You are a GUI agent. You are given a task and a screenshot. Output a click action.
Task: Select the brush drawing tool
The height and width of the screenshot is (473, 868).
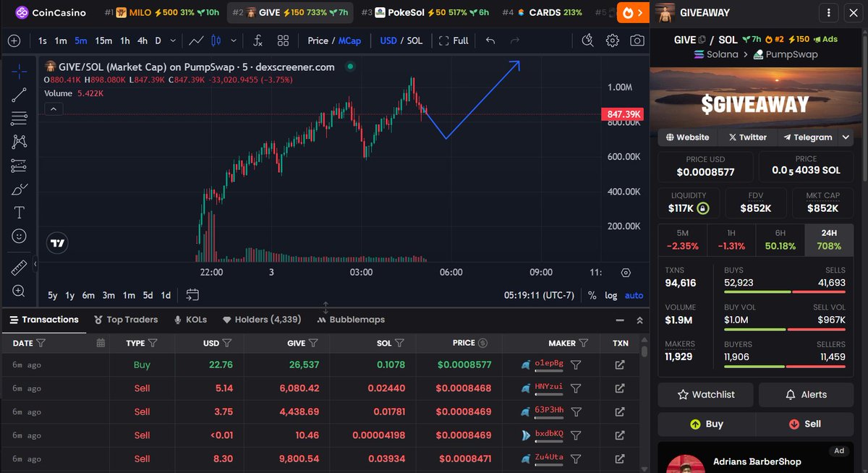point(19,189)
